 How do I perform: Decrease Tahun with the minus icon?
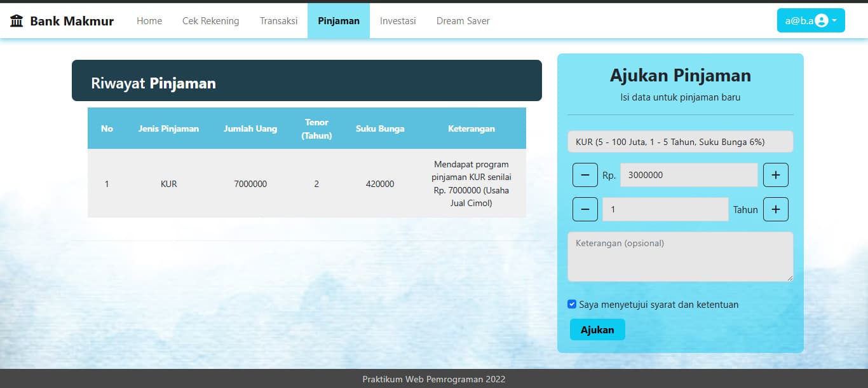click(585, 209)
